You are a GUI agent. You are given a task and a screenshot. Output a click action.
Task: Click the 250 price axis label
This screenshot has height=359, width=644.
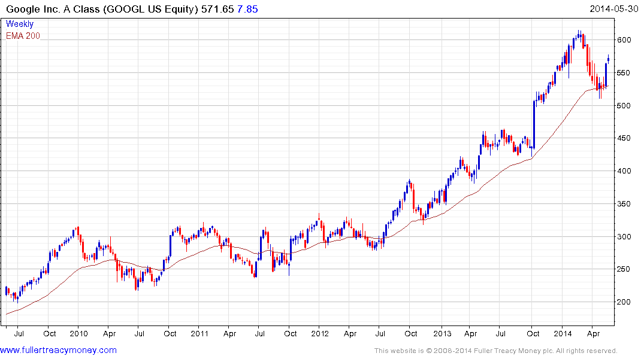point(624,269)
